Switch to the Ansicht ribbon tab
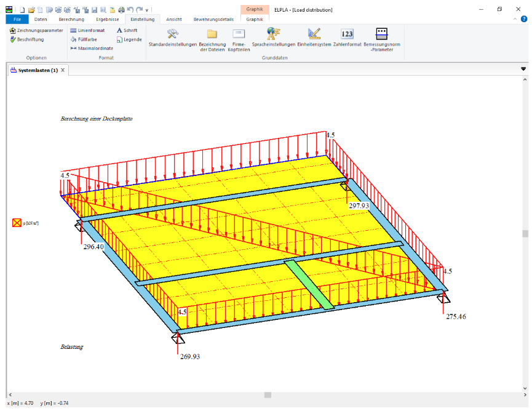The height and width of the screenshot is (411, 532). click(173, 19)
